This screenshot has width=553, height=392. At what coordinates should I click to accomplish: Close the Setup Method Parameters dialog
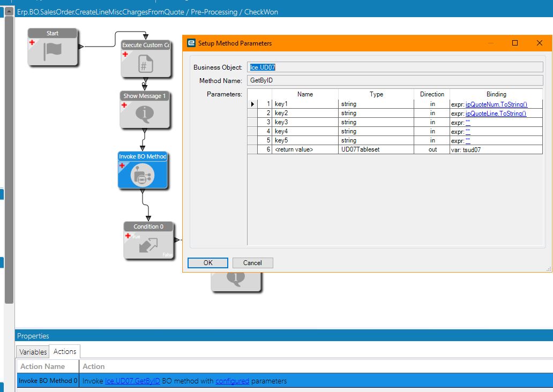pyautogui.click(x=539, y=43)
